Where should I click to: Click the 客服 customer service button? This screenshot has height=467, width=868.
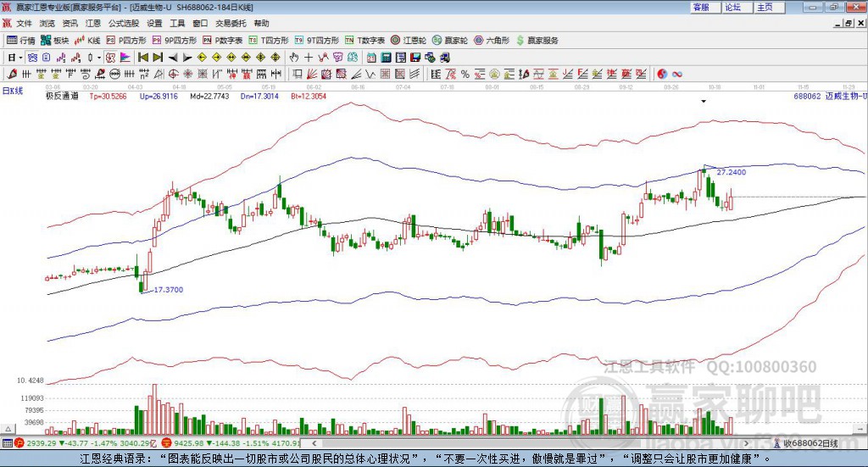pos(705,7)
